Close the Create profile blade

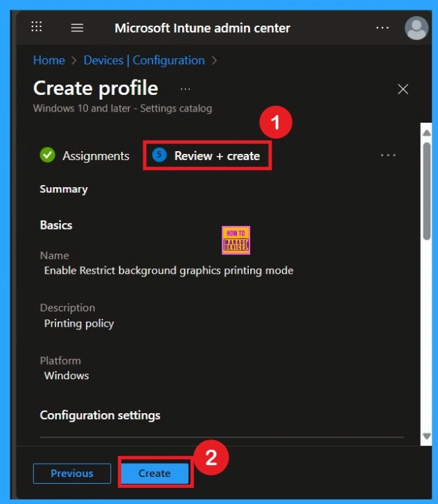[x=403, y=89]
